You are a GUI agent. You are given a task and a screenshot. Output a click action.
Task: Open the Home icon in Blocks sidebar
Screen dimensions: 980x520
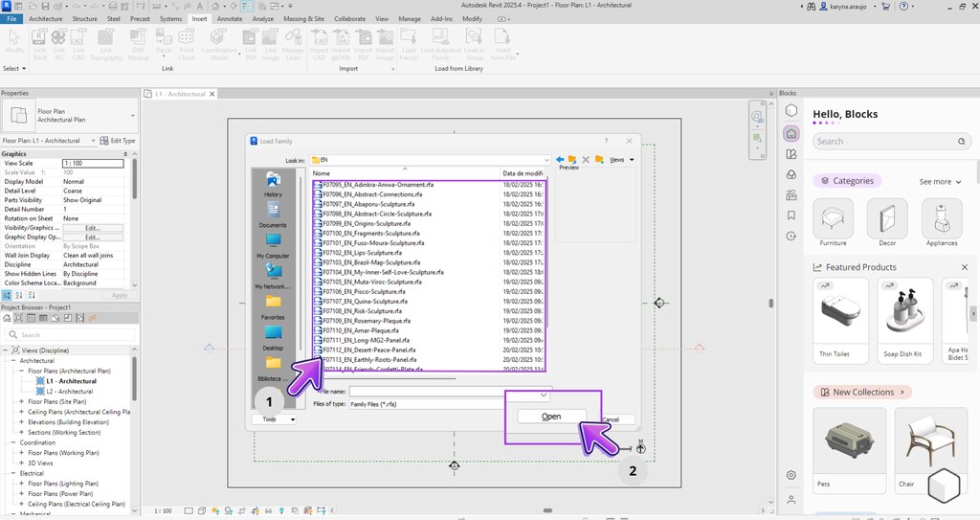791,134
